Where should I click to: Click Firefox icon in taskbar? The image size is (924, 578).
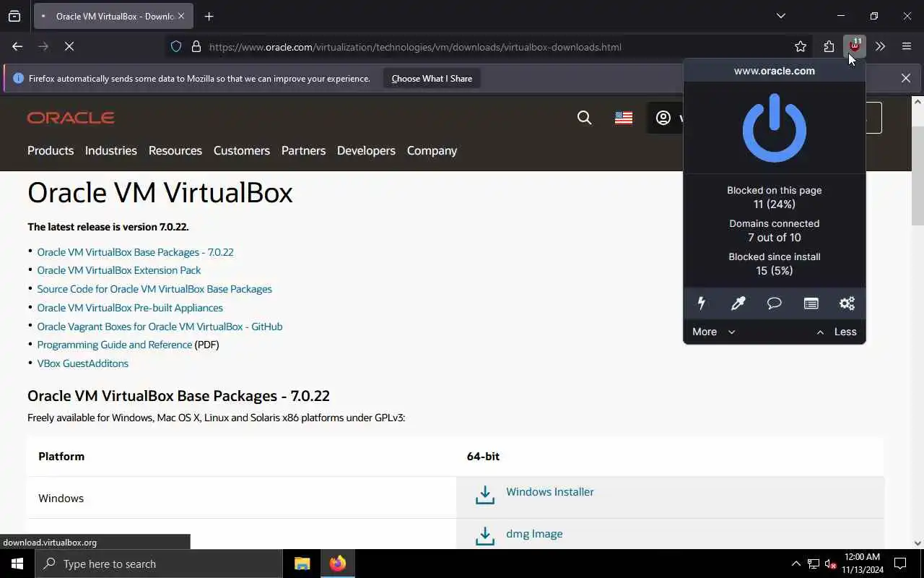point(338,564)
